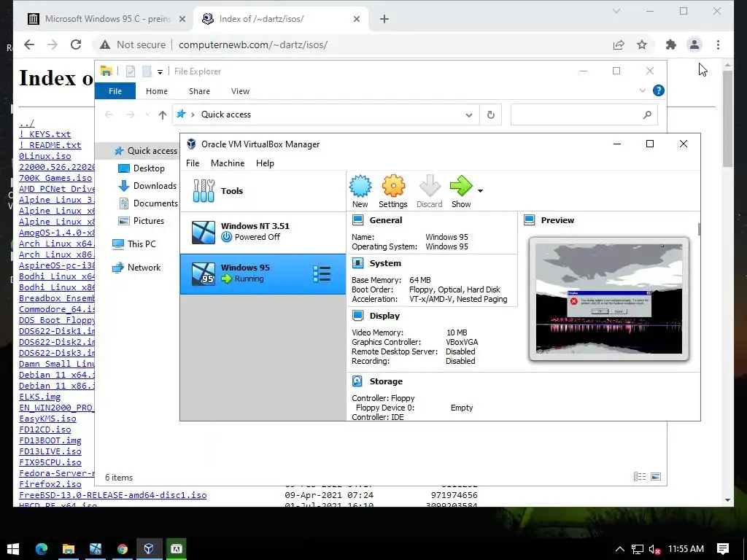Select the Tools entry in VirtualBox
This screenshot has height=560, width=747.
(263, 191)
